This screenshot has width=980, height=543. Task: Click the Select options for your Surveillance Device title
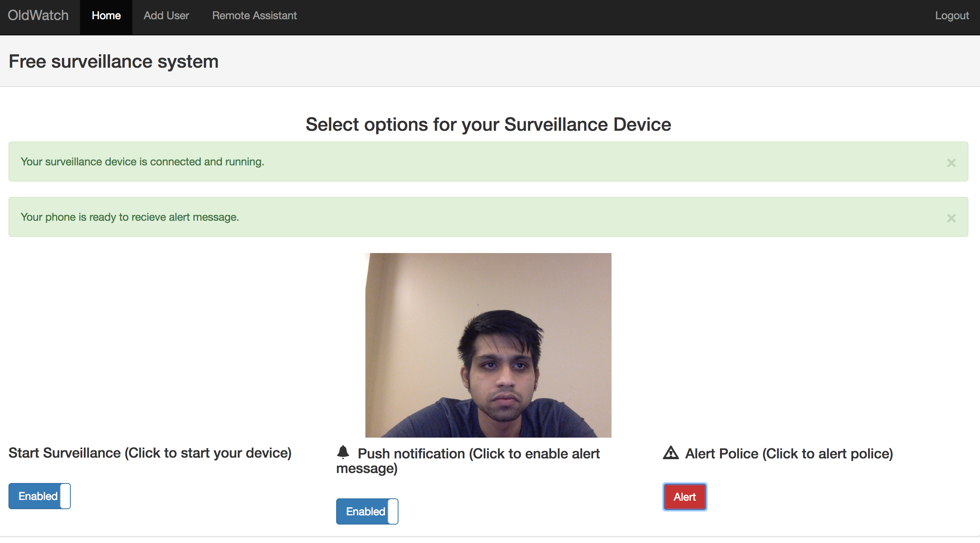(488, 125)
